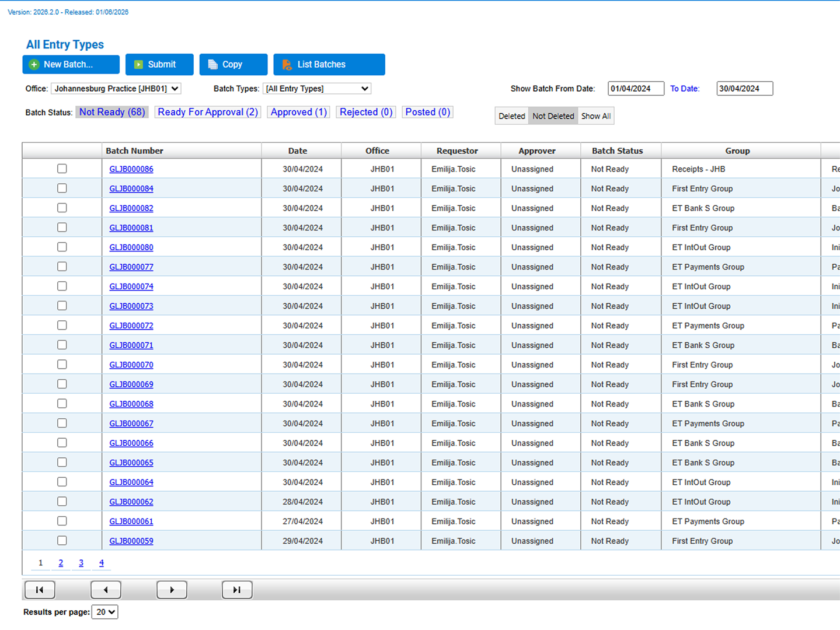Select the checkbox for GLJB000069
The width and height of the screenshot is (840, 630).
(62, 384)
